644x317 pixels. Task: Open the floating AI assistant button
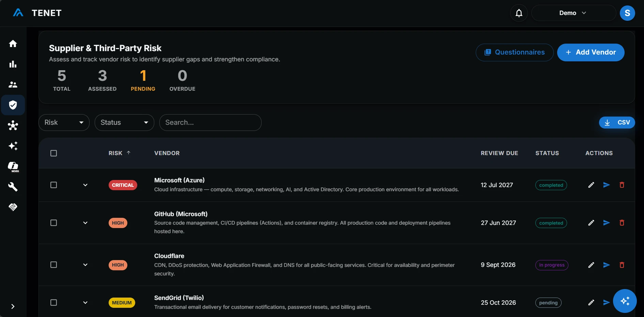(x=625, y=301)
